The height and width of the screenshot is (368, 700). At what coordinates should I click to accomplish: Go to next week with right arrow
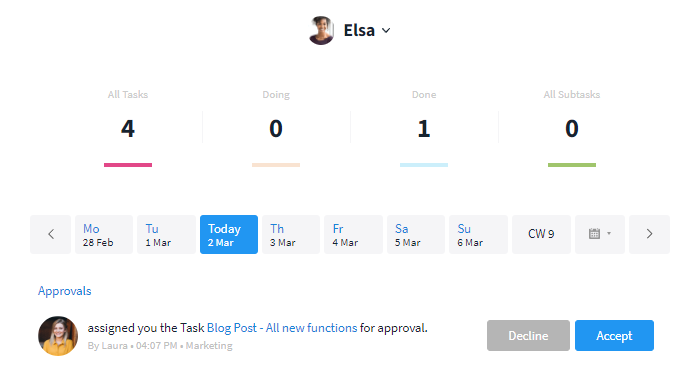tap(649, 234)
